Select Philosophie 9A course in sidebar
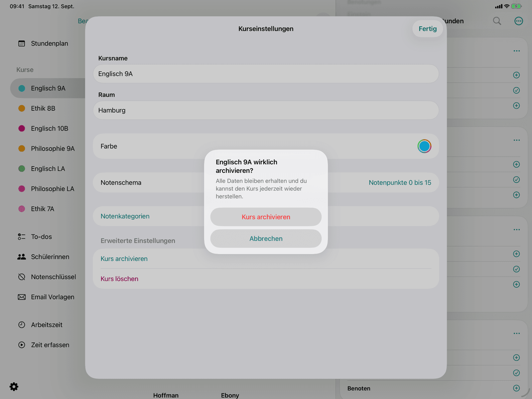Viewport: 532px width, 399px height. pyautogui.click(x=53, y=149)
